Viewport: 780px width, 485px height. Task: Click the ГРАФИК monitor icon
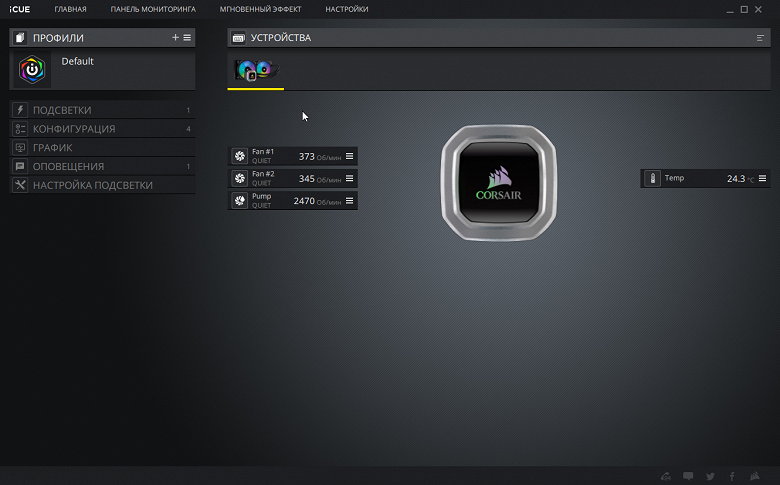click(x=20, y=148)
